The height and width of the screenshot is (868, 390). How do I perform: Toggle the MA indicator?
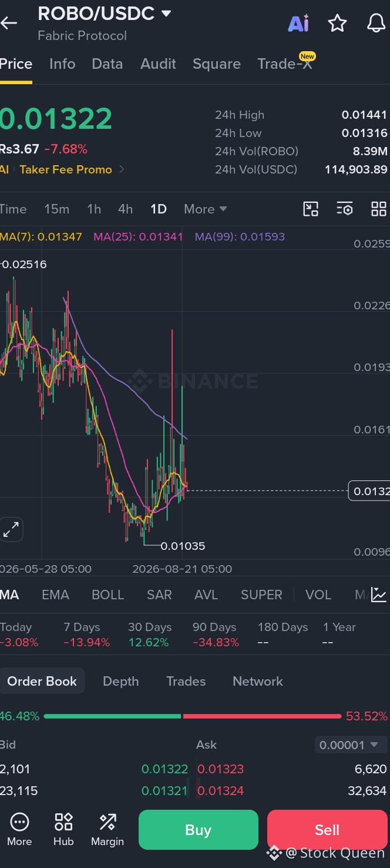click(9, 595)
